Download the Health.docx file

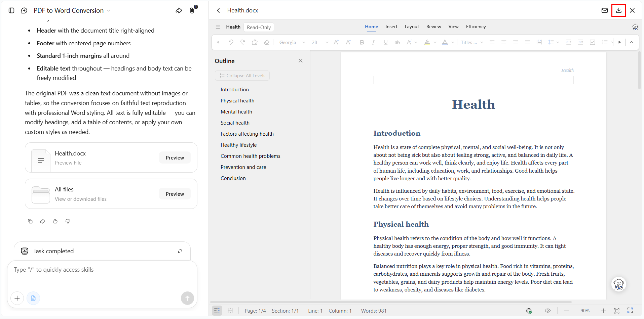point(619,10)
